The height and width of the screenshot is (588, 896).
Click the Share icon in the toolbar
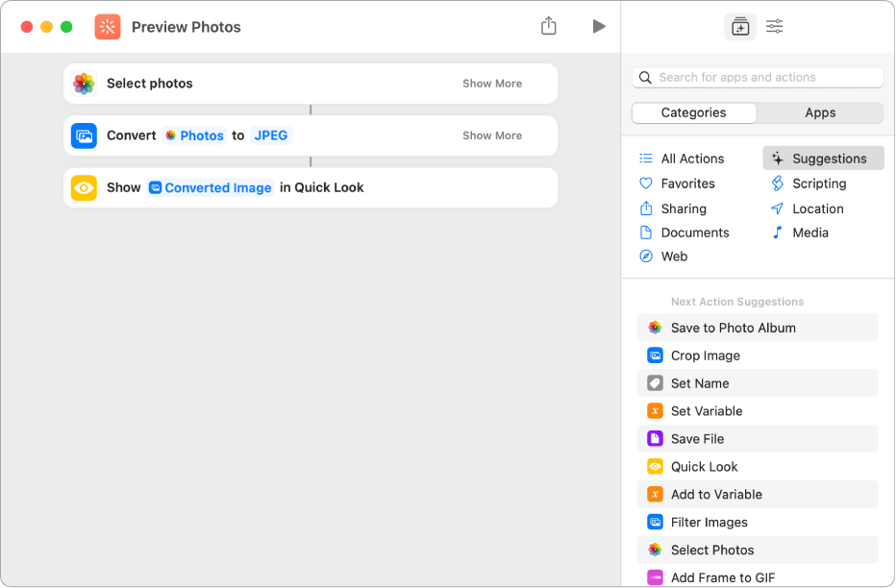(548, 27)
